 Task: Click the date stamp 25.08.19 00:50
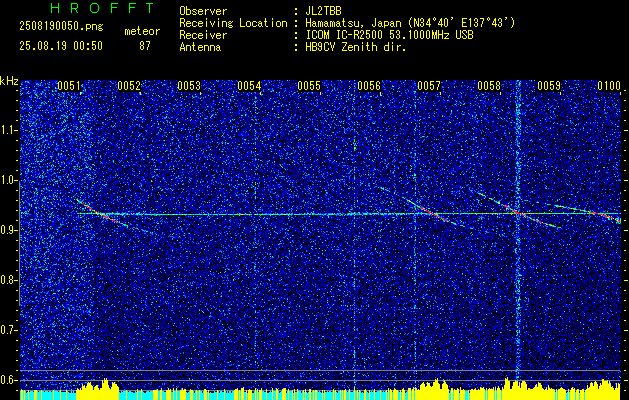tap(61, 46)
